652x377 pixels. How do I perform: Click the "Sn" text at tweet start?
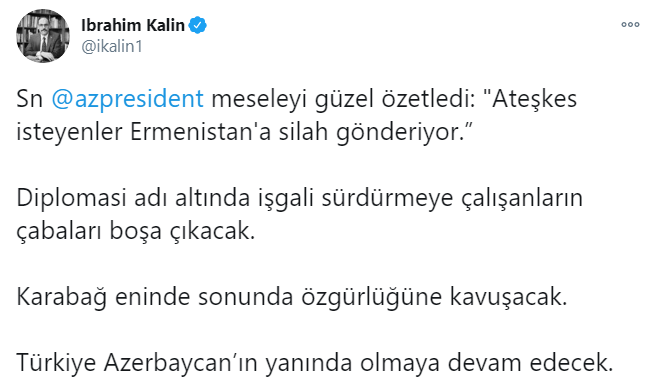point(30,100)
